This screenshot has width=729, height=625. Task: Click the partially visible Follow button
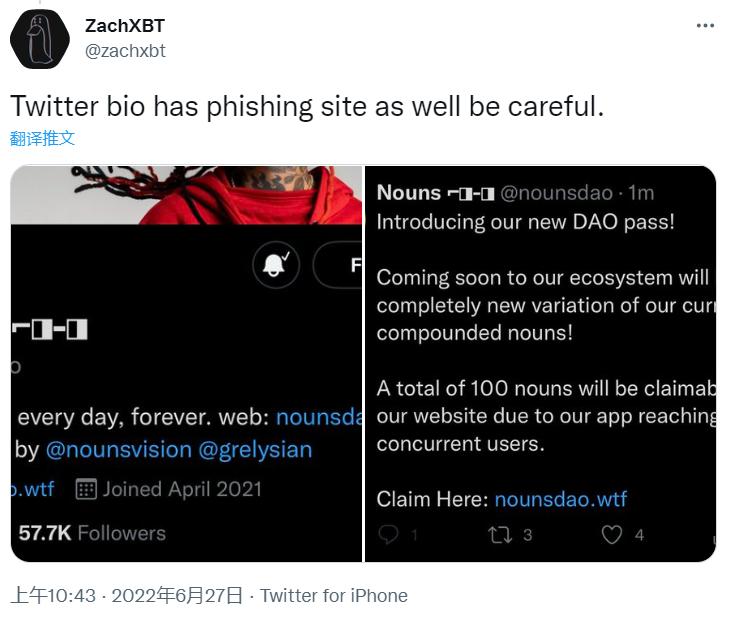pyautogui.click(x=342, y=265)
